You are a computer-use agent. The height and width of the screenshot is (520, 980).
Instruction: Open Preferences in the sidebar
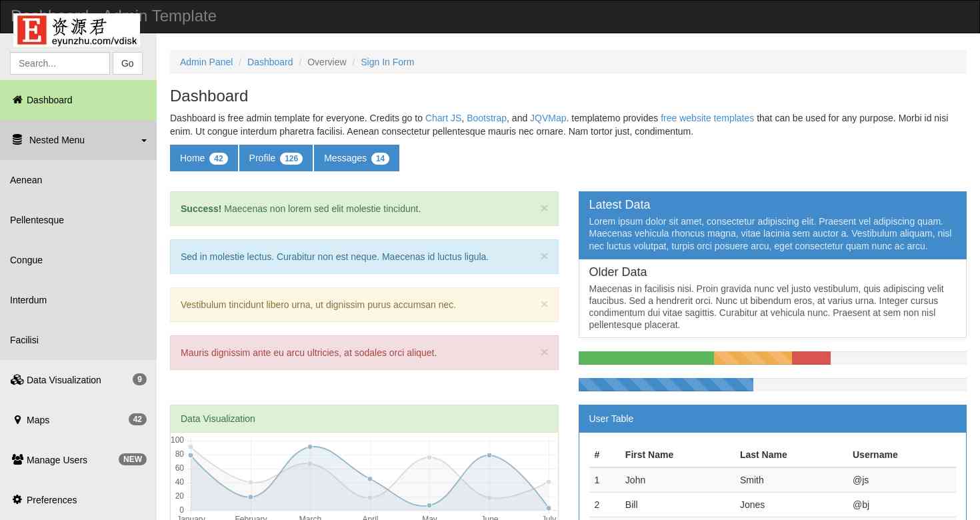point(78,500)
